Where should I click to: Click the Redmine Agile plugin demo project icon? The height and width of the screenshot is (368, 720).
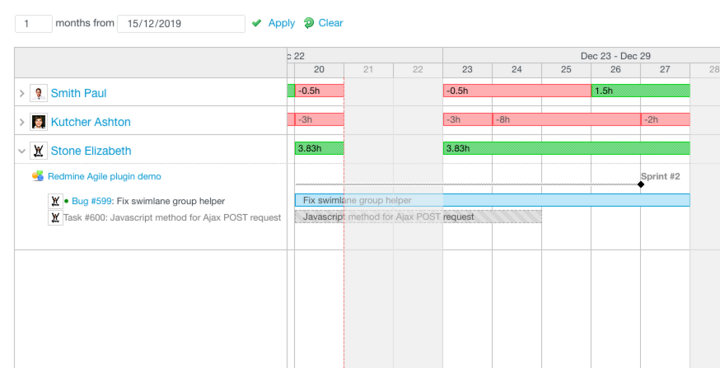(38, 176)
